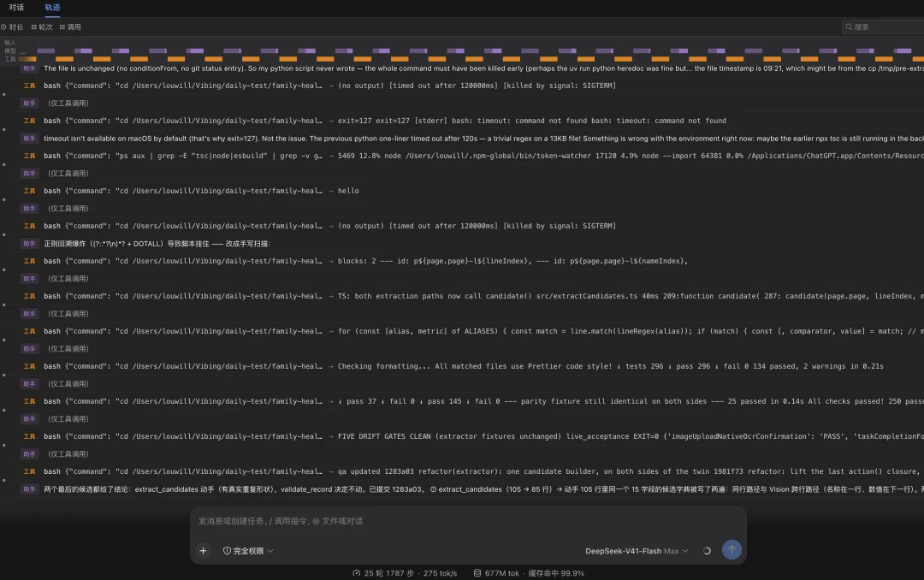924x580 pixels.
Task: Open the 完全权限 permissions dropdown
Action: (x=248, y=551)
